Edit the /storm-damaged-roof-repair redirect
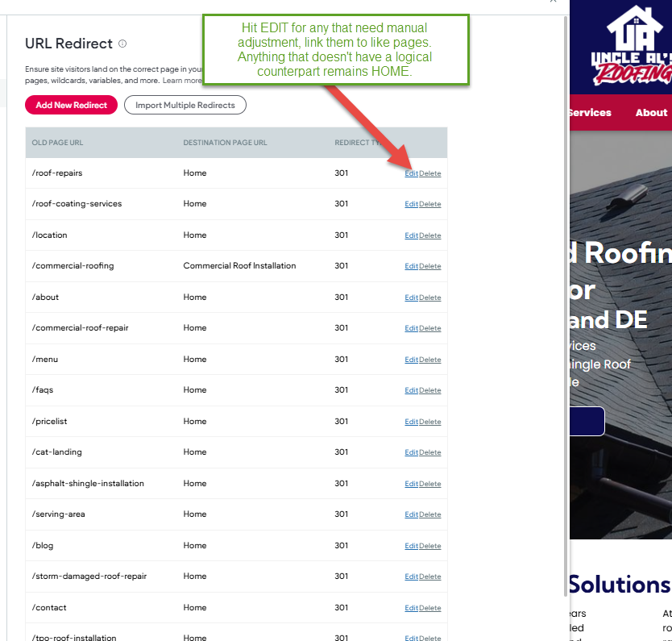The image size is (672, 641). 411,576
